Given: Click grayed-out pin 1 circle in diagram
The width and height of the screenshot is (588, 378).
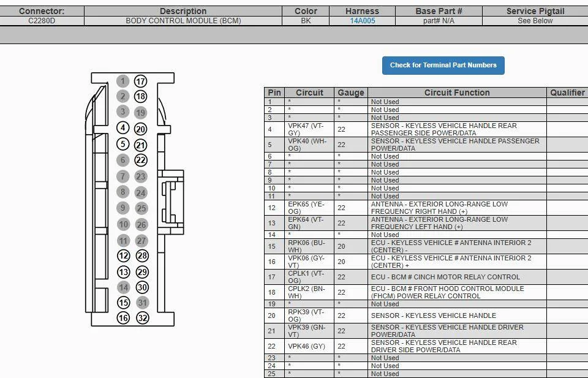Looking at the screenshot, I should click(x=123, y=81).
